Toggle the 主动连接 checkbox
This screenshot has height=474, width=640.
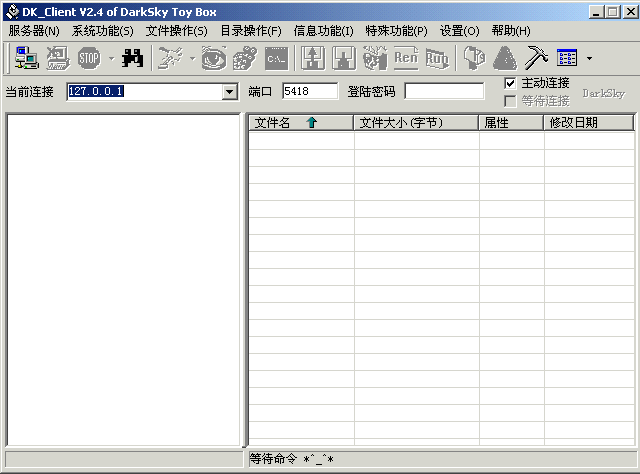(511, 83)
